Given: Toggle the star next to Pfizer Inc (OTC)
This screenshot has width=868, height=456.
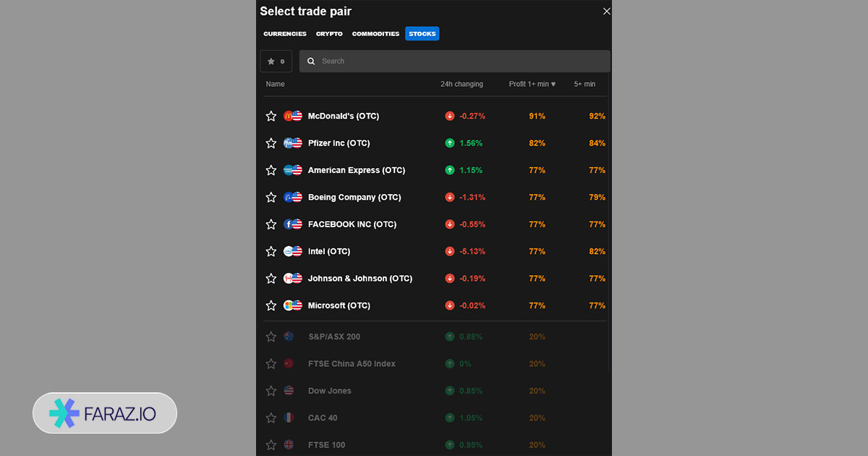Looking at the screenshot, I should tap(271, 143).
